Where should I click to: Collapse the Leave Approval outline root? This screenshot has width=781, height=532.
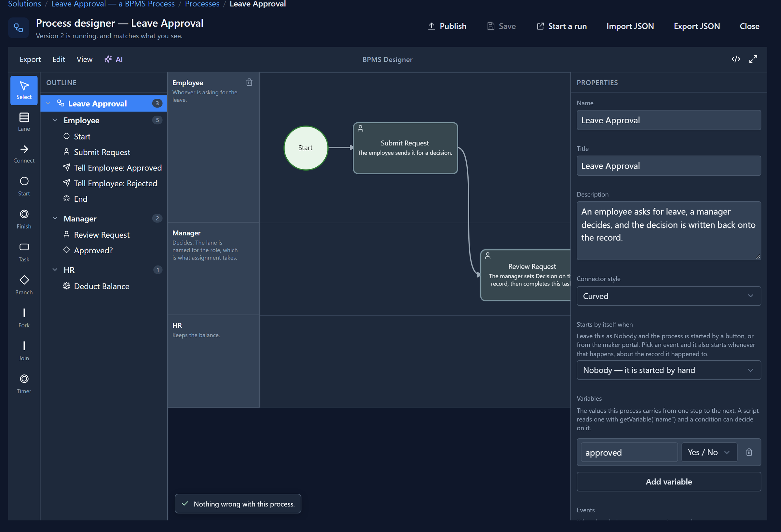[48, 103]
